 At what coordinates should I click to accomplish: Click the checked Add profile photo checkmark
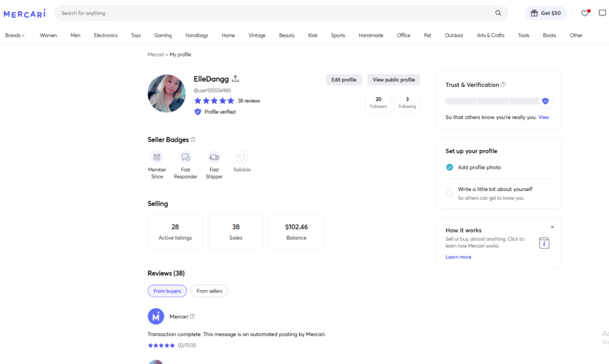point(450,168)
